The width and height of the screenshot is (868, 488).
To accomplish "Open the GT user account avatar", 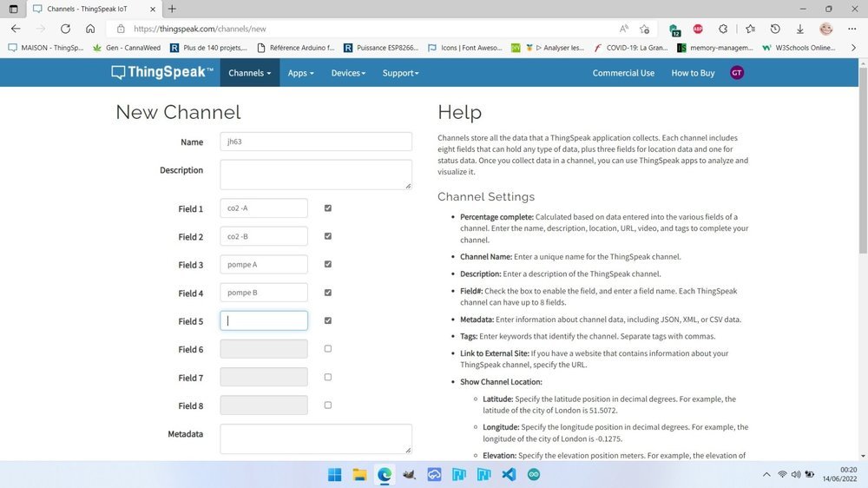I will [x=737, y=73].
